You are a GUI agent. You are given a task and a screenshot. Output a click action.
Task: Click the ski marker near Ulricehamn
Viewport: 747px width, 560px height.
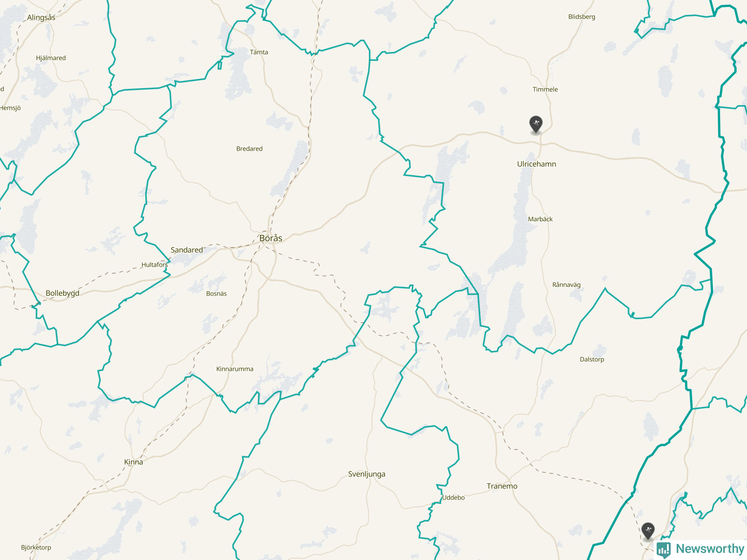pyautogui.click(x=536, y=125)
